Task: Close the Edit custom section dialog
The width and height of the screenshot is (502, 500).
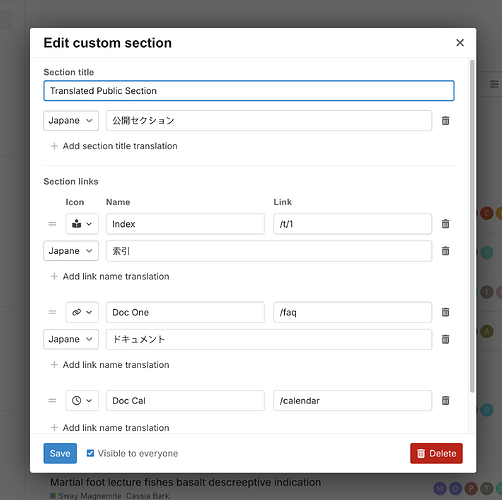Action: 460,43
